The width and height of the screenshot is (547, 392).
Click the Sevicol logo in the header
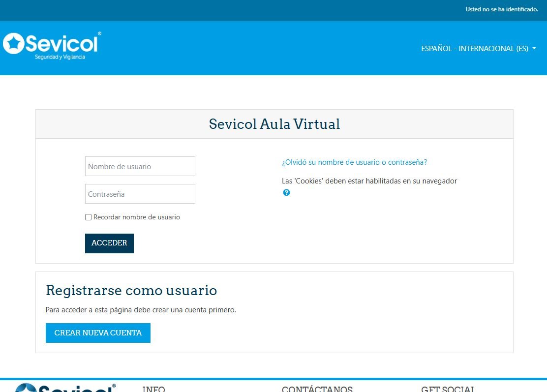tap(51, 45)
